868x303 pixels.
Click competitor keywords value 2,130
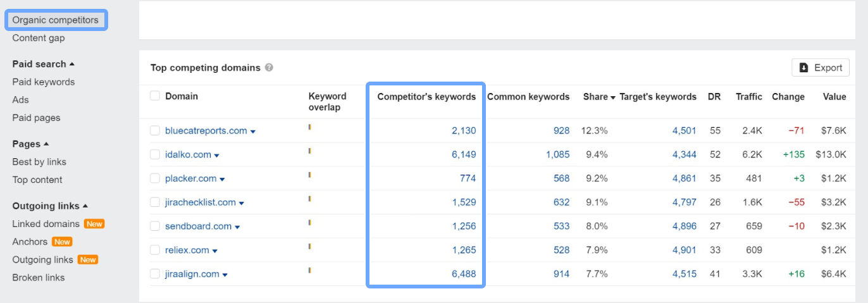click(464, 131)
